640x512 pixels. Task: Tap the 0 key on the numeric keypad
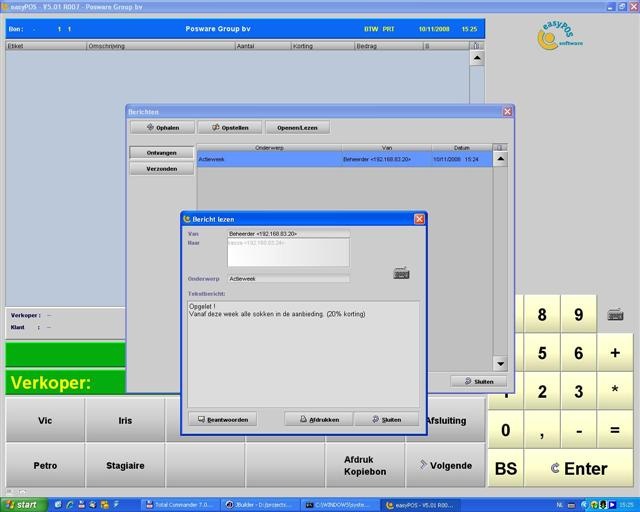(x=506, y=430)
